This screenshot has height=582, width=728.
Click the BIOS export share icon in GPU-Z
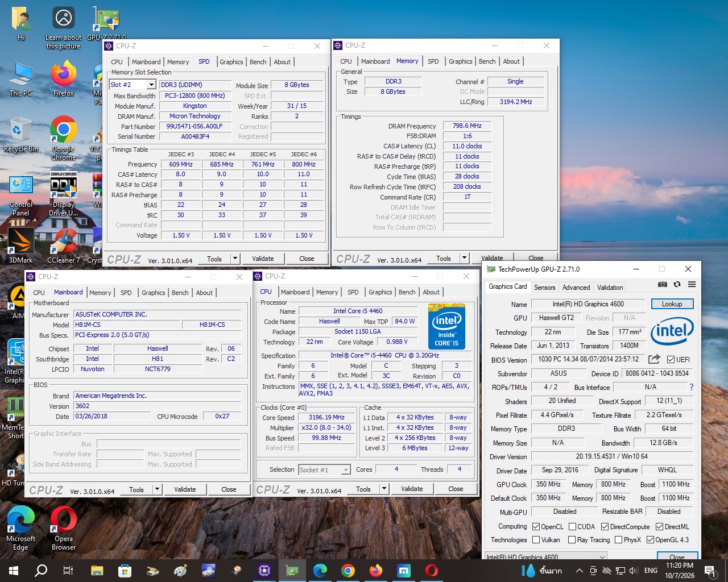tap(654, 359)
